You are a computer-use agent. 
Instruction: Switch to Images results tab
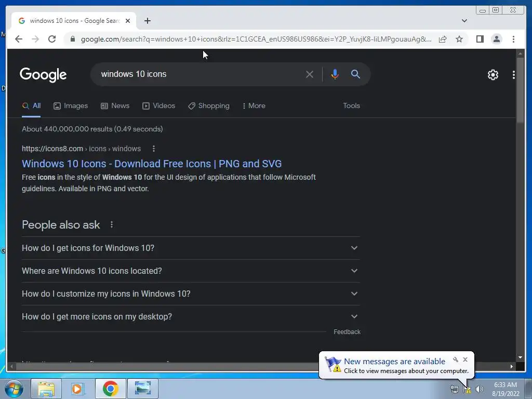(x=71, y=106)
